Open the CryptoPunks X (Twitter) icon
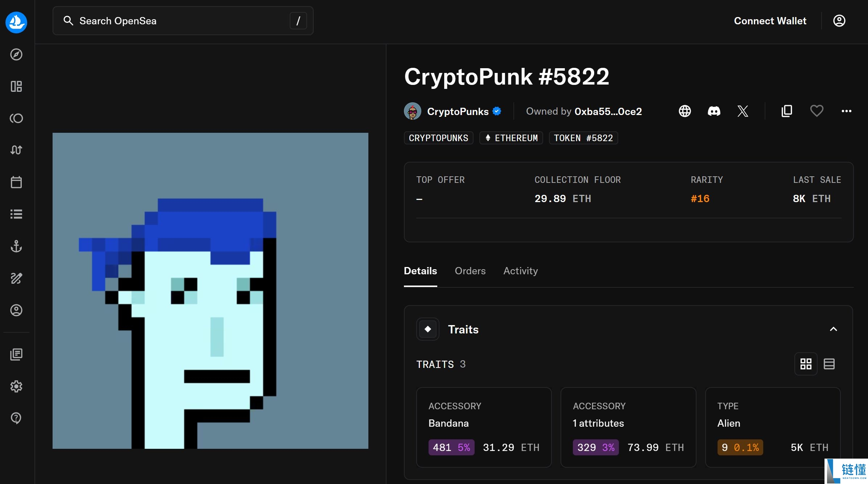 743,111
